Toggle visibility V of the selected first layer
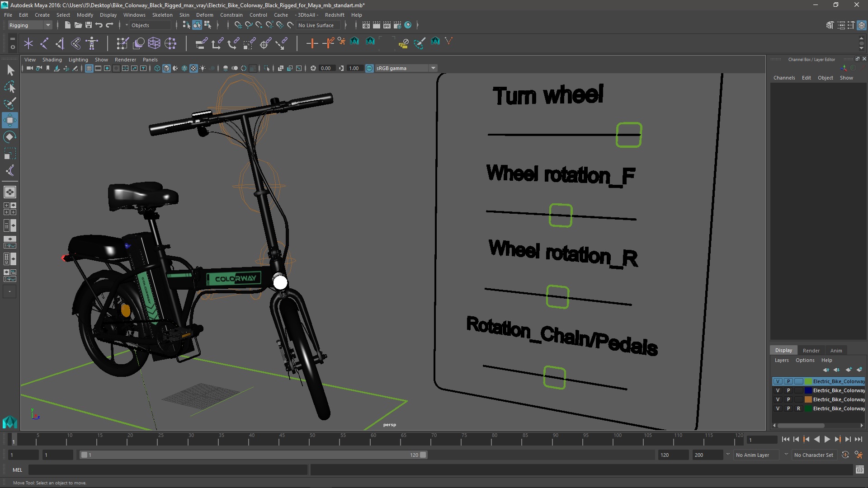 click(x=778, y=381)
